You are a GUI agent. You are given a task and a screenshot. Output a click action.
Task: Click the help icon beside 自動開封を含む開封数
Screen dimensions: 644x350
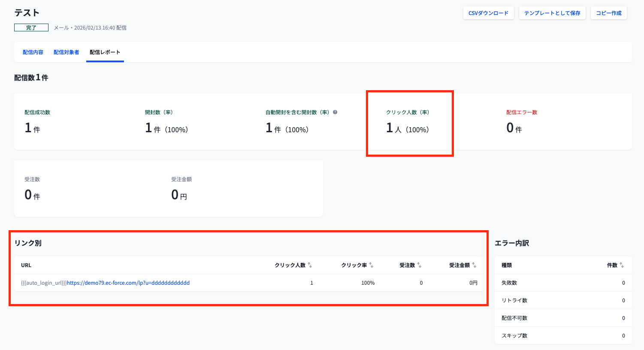[335, 112]
